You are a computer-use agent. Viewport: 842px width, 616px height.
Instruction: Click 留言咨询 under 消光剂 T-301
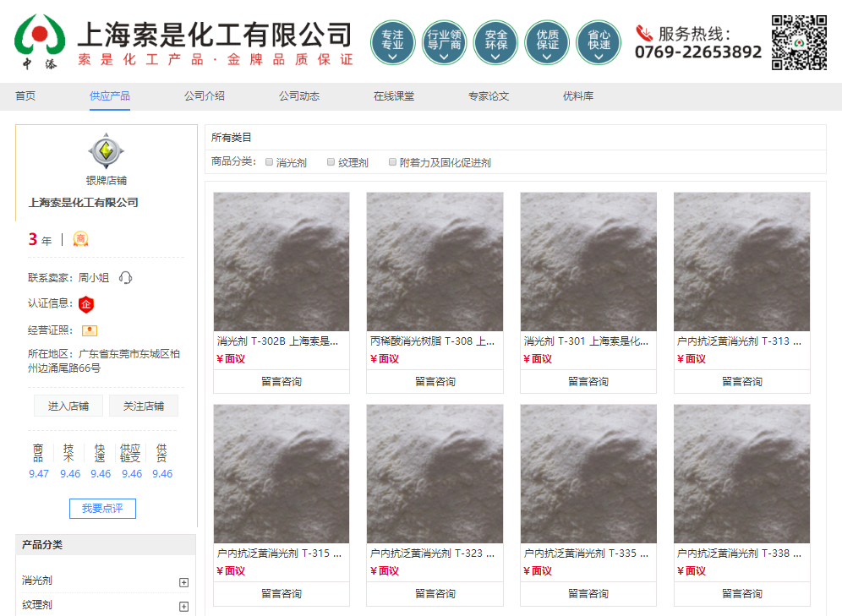(x=588, y=381)
